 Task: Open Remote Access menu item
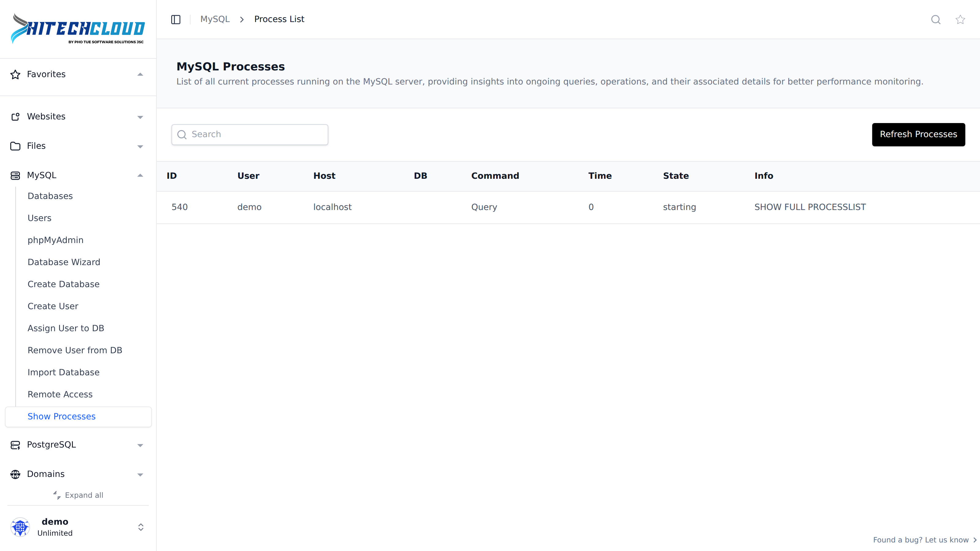coord(60,395)
